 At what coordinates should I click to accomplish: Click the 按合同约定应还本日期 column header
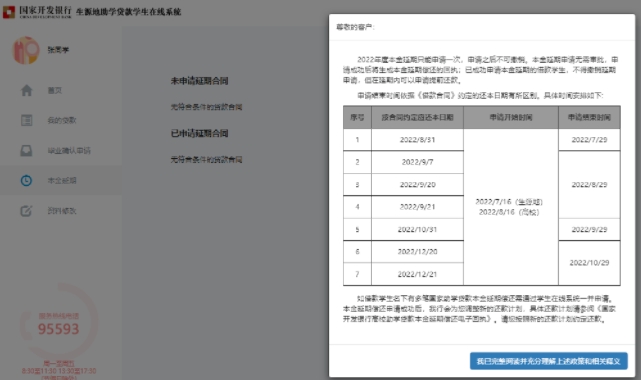pyautogui.click(x=417, y=118)
